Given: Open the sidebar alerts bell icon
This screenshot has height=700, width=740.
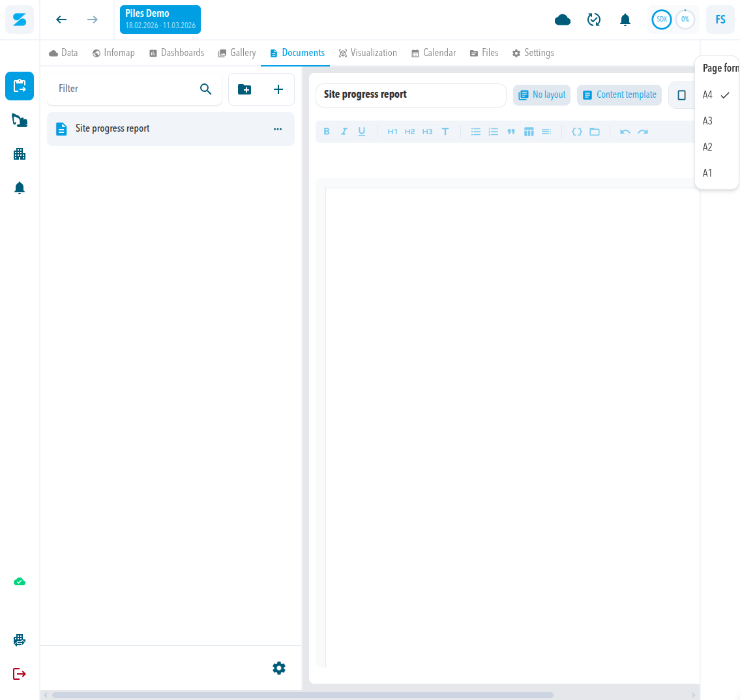Looking at the screenshot, I should pyautogui.click(x=20, y=188).
